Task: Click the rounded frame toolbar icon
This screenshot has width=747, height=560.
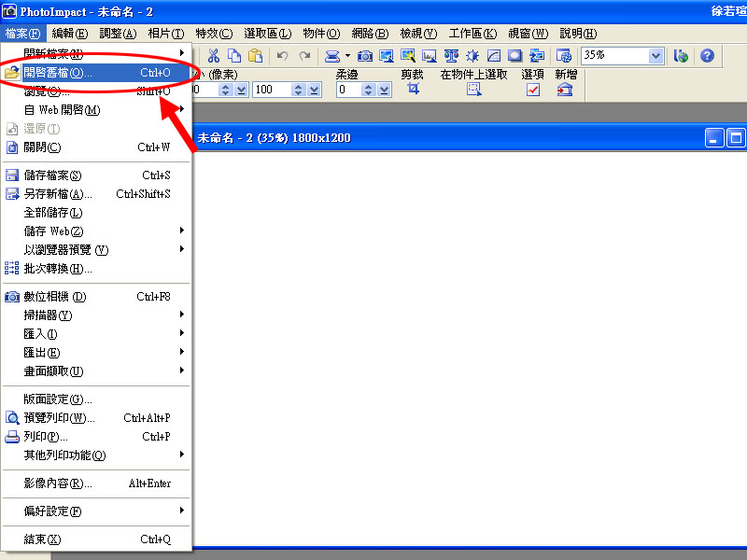Action: [x=515, y=56]
